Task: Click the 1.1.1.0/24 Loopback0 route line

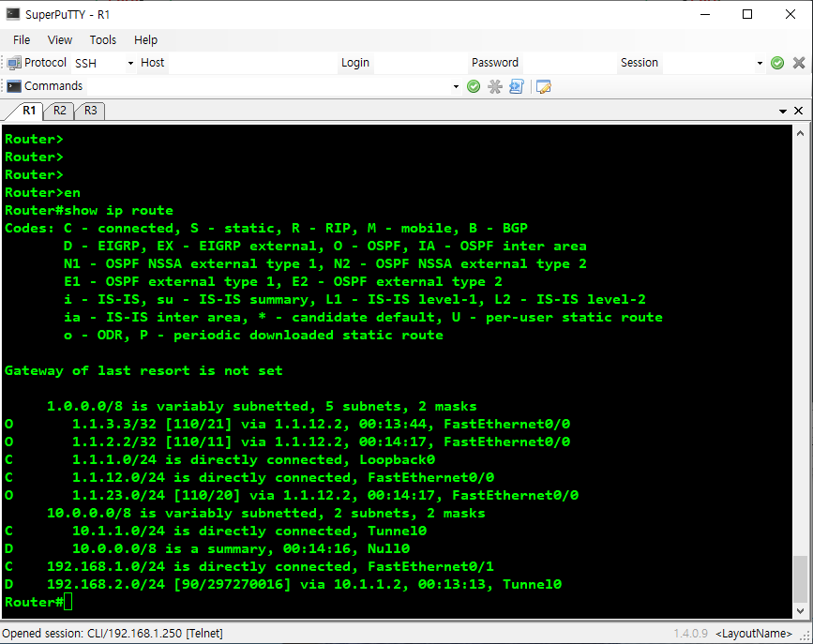Action: pyautogui.click(x=219, y=460)
